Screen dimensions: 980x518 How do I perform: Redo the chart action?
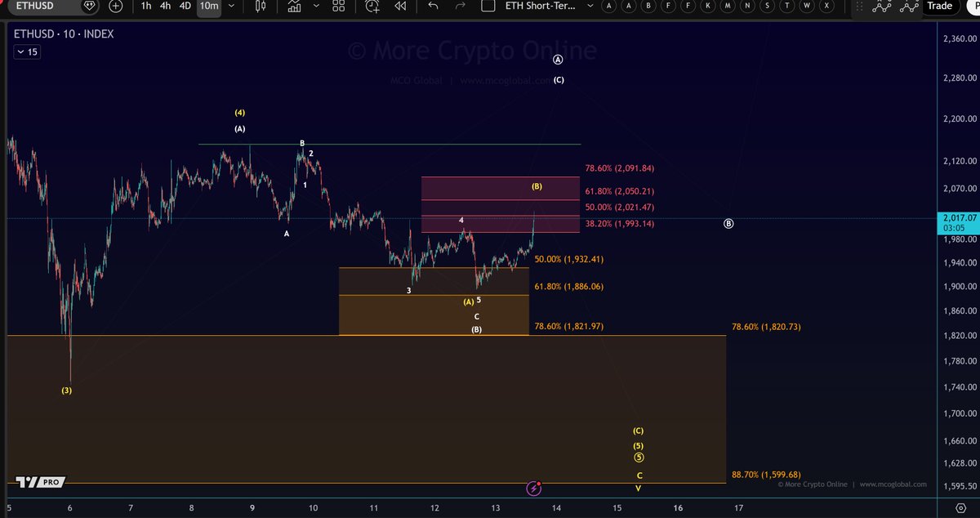pos(461,6)
